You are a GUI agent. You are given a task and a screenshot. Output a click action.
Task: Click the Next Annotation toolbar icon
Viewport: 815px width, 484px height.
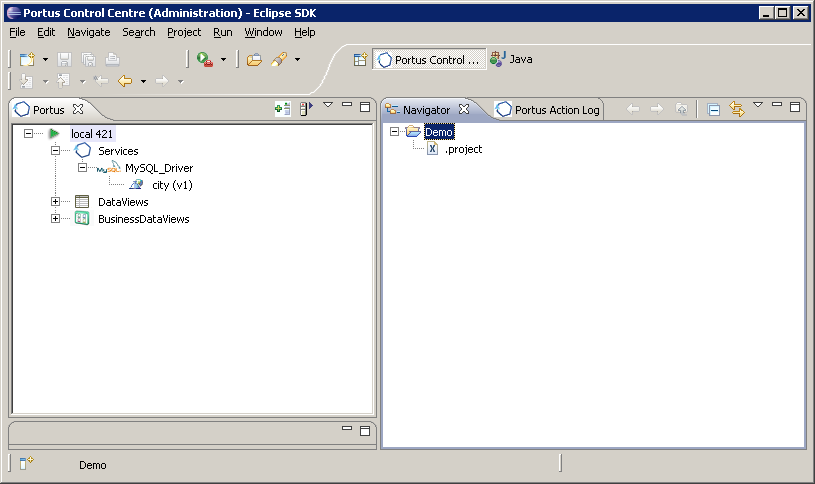[x=26, y=81]
